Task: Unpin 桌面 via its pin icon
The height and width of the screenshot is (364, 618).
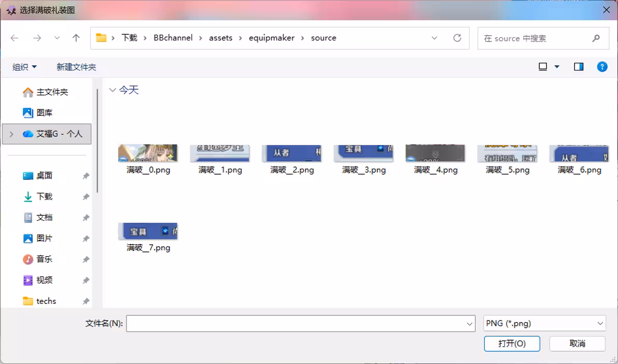Action: pyautogui.click(x=86, y=176)
